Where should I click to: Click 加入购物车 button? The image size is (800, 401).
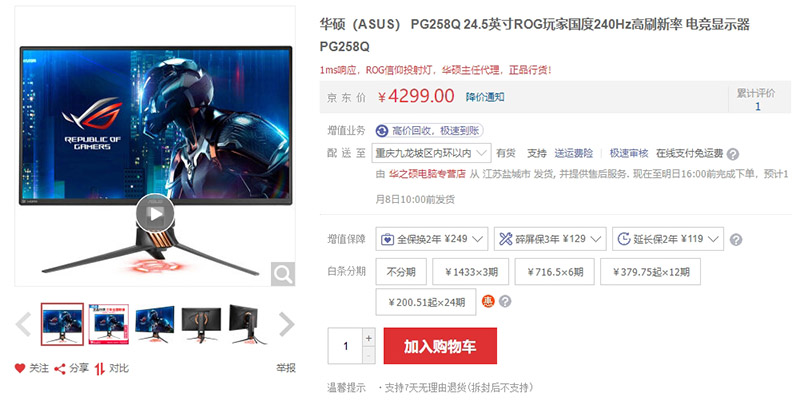coord(440,346)
